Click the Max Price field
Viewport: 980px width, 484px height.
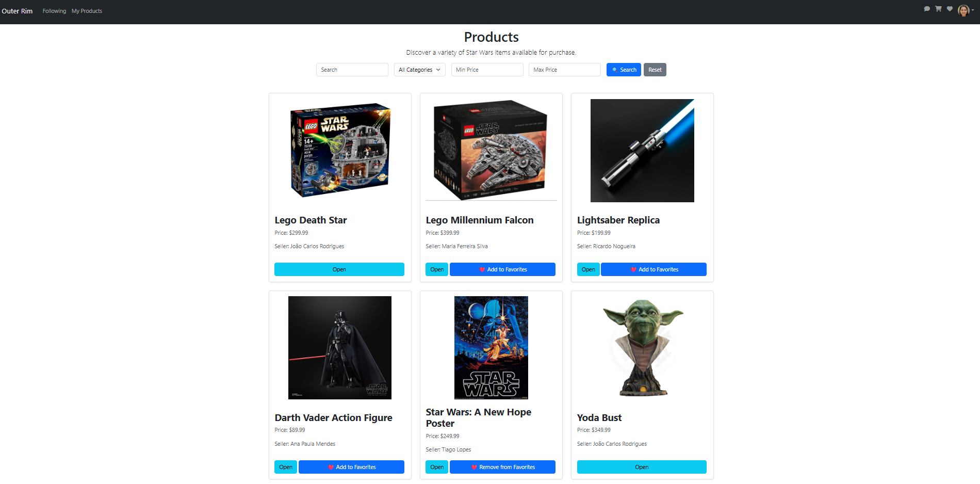click(565, 70)
